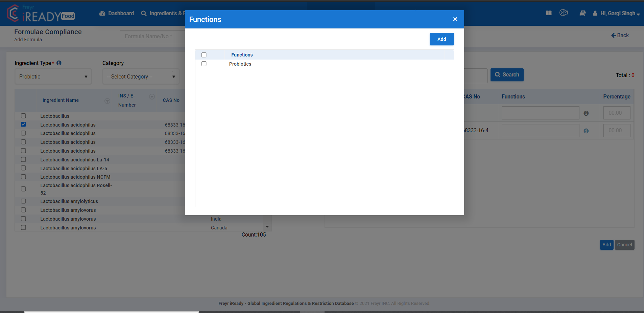Screen dimensions: 644x313
Task: Open the Ingredient Type Probiotic dropdown
Action: tap(53, 76)
